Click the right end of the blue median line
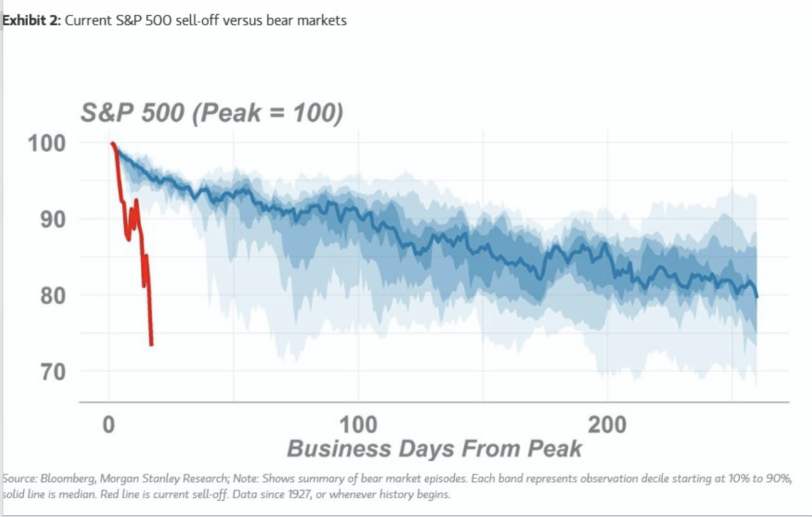 tap(757, 296)
